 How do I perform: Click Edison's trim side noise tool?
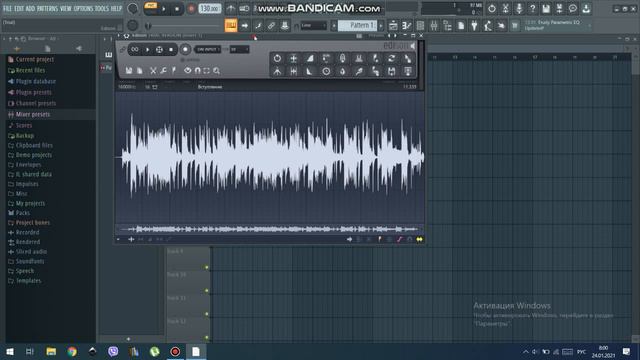click(x=293, y=71)
